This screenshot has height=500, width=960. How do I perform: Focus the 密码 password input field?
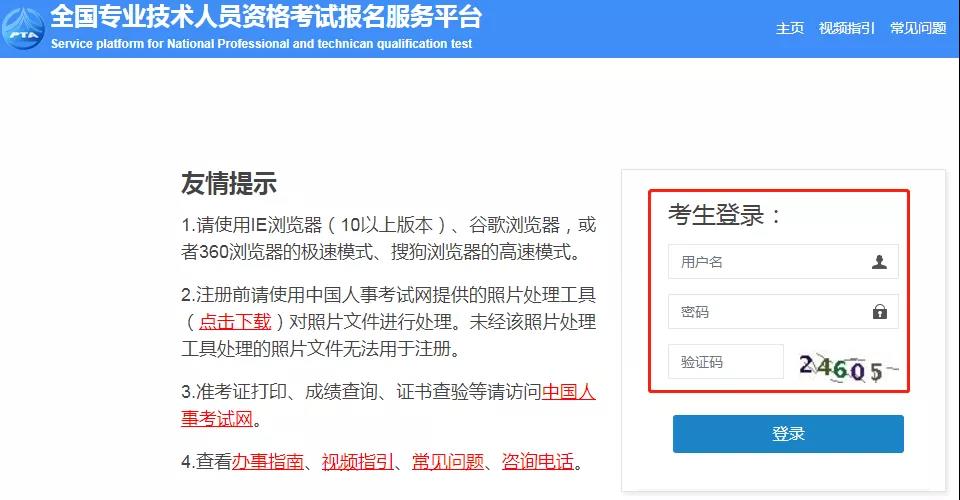pyautogui.click(x=783, y=312)
